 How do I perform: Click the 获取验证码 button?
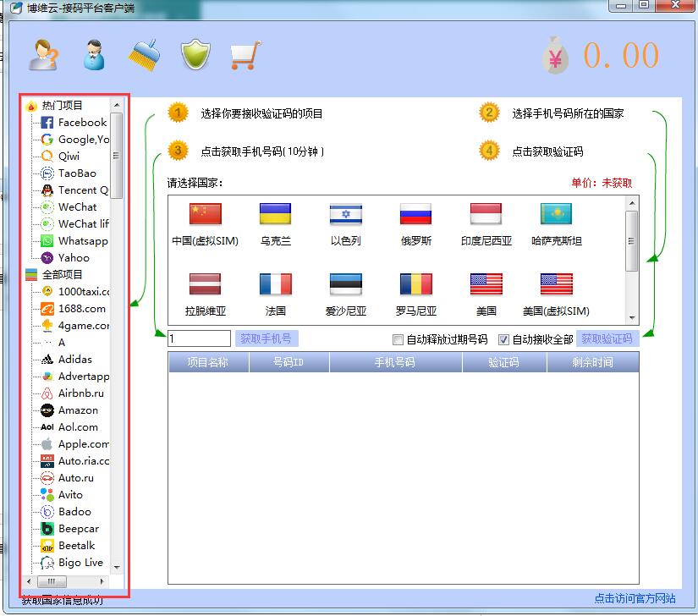coord(607,338)
